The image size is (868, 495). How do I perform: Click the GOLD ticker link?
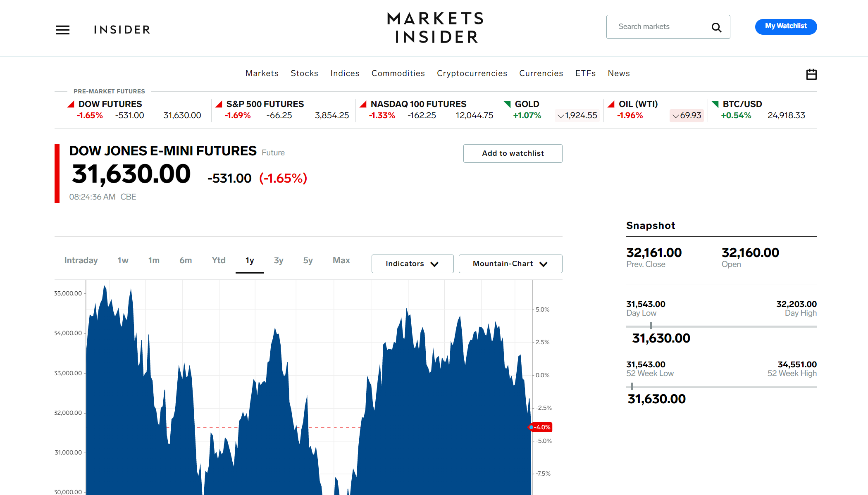pyautogui.click(x=527, y=104)
